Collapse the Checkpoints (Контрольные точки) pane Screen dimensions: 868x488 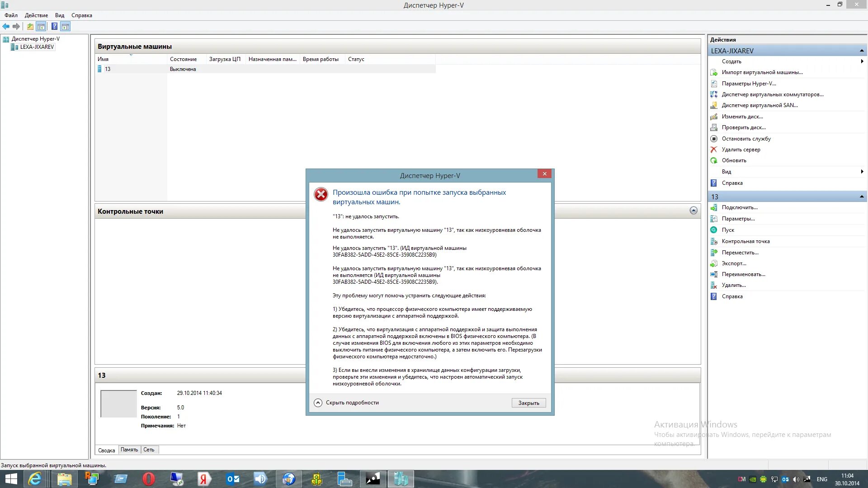pyautogui.click(x=693, y=211)
